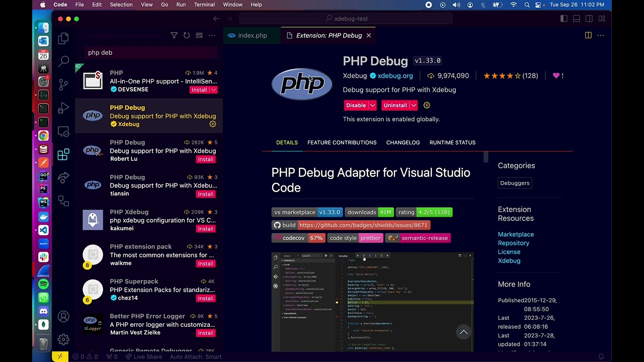Viewport: 644px width, 362px height.
Task: Click the Uninstall button
Action: [395, 105]
